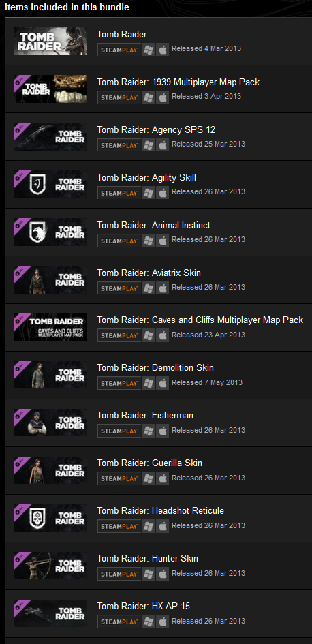Open the Tomb Raider base game thumbnail

point(50,41)
